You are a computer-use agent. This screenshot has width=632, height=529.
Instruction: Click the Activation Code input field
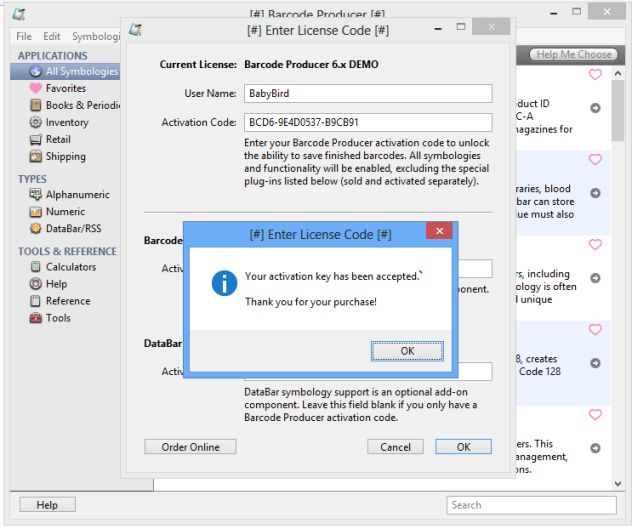point(368,122)
